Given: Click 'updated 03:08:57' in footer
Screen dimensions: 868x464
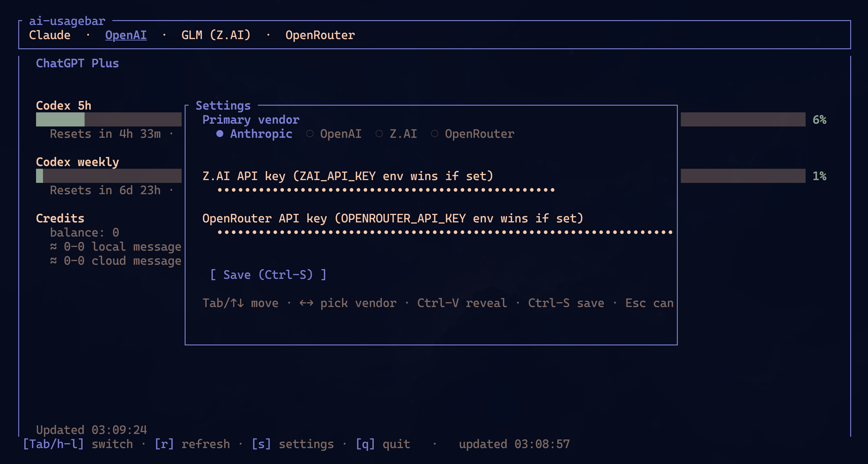Looking at the screenshot, I should pos(514,444).
